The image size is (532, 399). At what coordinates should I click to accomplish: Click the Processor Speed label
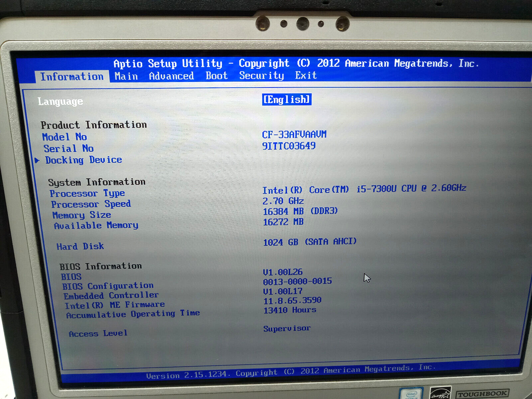coord(91,204)
